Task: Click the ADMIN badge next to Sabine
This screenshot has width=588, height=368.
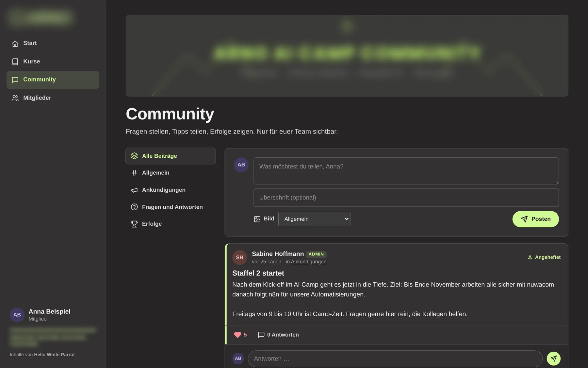Action: (316, 254)
